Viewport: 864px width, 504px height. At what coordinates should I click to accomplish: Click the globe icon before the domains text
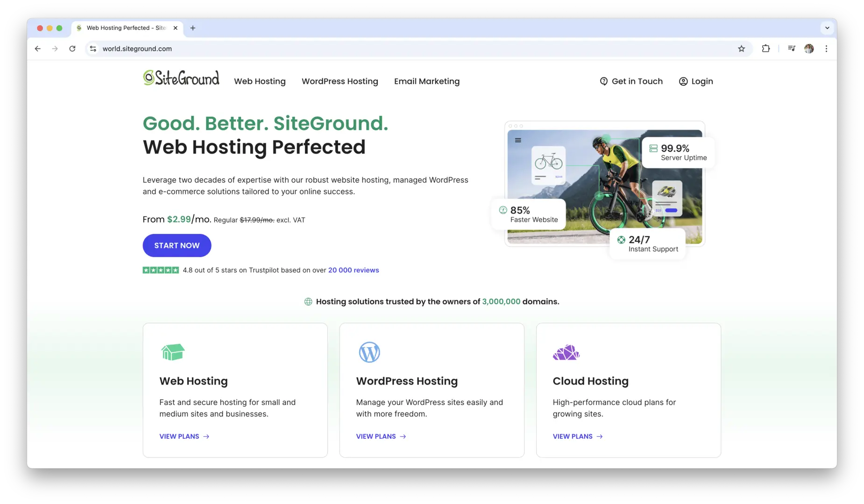pos(308,301)
